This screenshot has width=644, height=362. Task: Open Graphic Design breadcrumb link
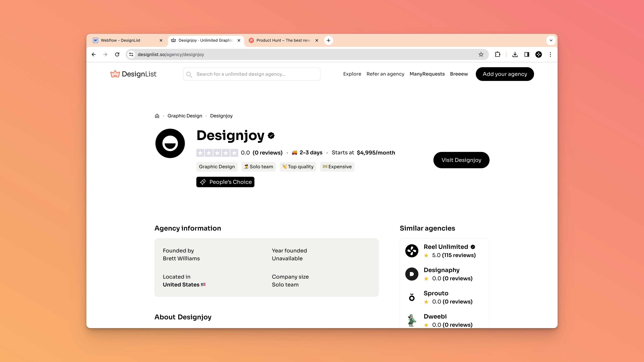coord(185,116)
